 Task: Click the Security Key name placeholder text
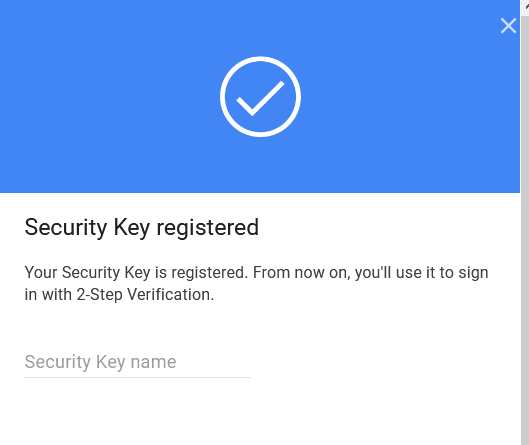pos(100,362)
